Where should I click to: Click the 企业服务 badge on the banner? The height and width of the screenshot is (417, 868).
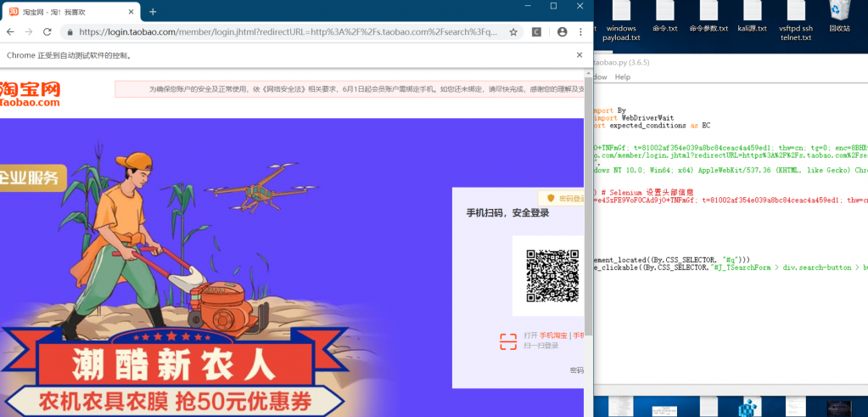pos(31,177)
